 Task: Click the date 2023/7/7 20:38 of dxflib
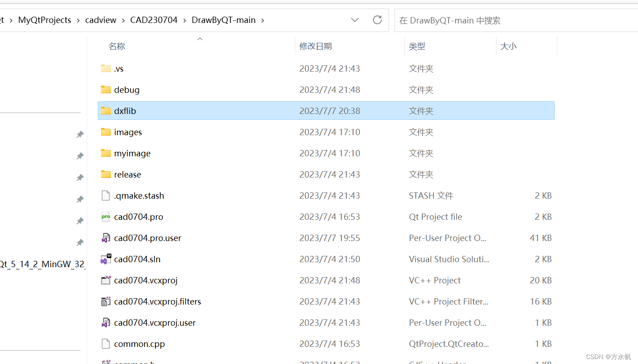tap(330, 111)
